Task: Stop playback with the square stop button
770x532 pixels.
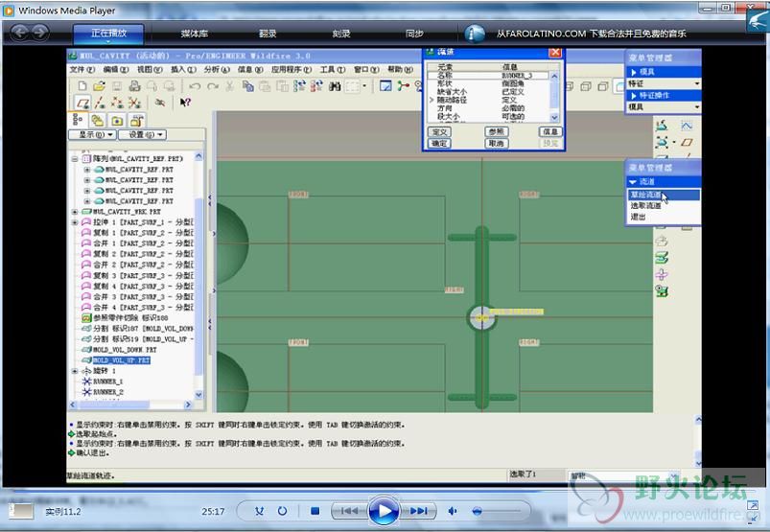Action: coord(315,511)
